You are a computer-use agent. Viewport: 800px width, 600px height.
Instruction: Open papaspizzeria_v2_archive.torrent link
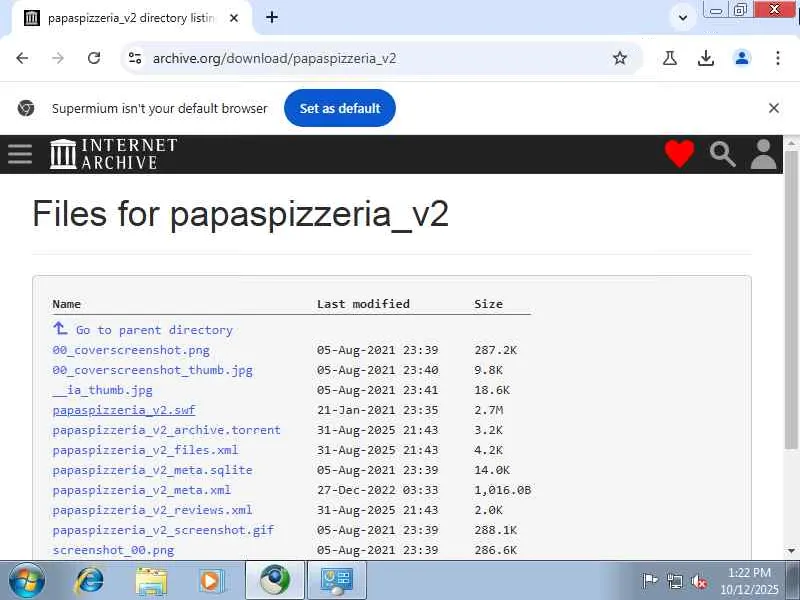(x=166, y=430)
